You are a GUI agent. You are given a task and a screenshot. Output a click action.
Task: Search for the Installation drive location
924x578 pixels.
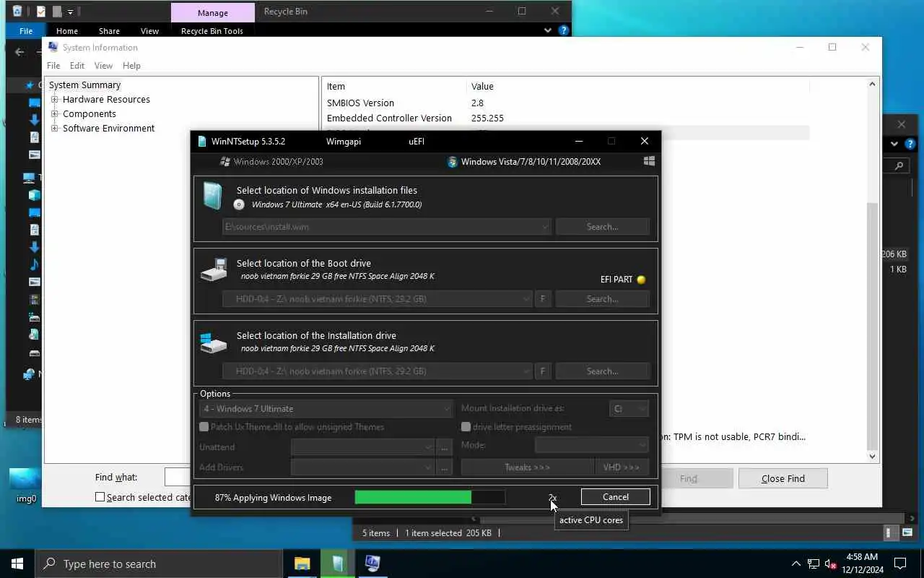602,371
